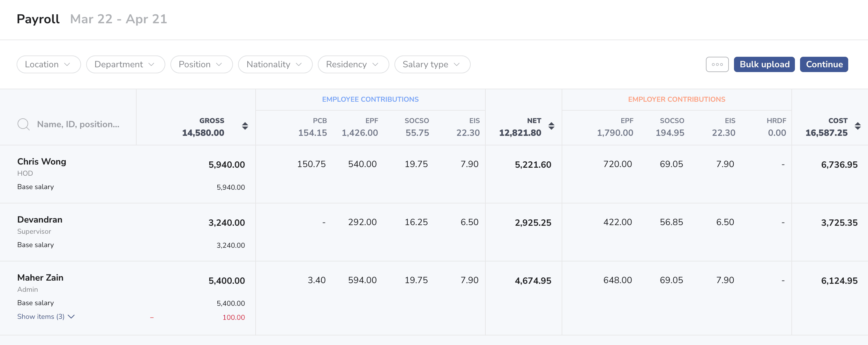Open the three-dot more options menu
The width and height of the screenshot is (868, 345).
point(717,64)
